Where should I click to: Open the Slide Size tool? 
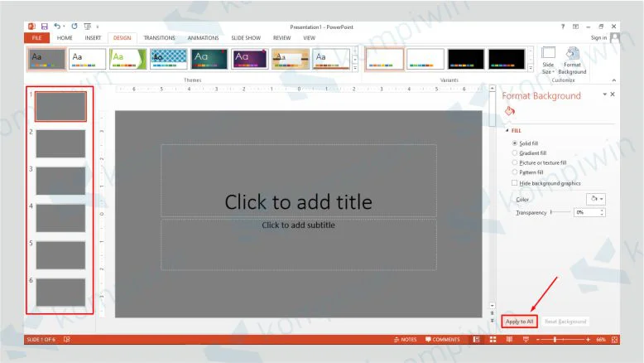548,60
